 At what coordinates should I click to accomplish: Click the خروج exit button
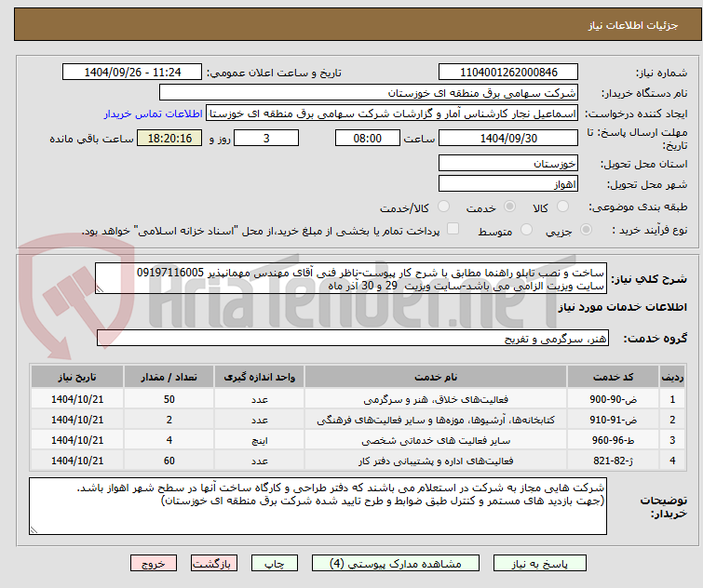tap(154, 564)
